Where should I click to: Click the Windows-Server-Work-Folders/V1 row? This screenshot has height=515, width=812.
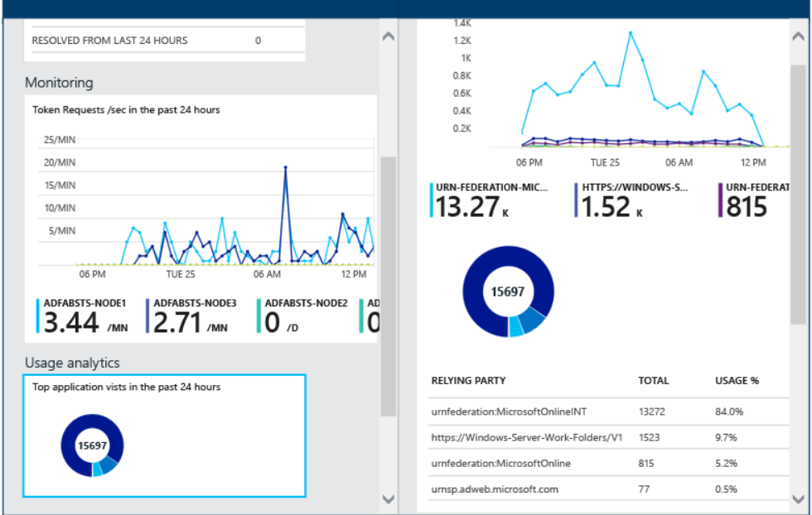597,436
